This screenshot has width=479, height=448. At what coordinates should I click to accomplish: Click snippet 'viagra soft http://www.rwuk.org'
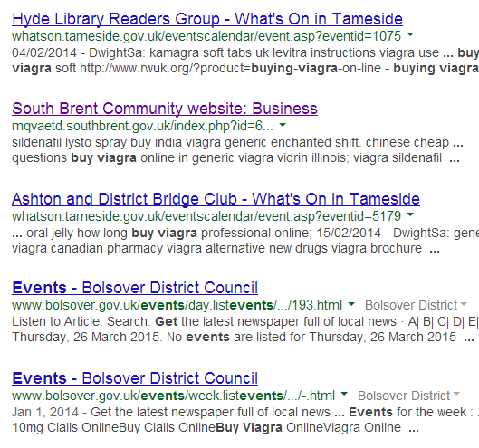click(245, 69)
